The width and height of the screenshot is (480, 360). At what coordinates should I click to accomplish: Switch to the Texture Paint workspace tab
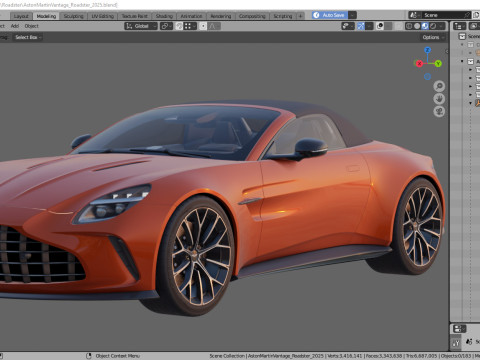point(134,16)
